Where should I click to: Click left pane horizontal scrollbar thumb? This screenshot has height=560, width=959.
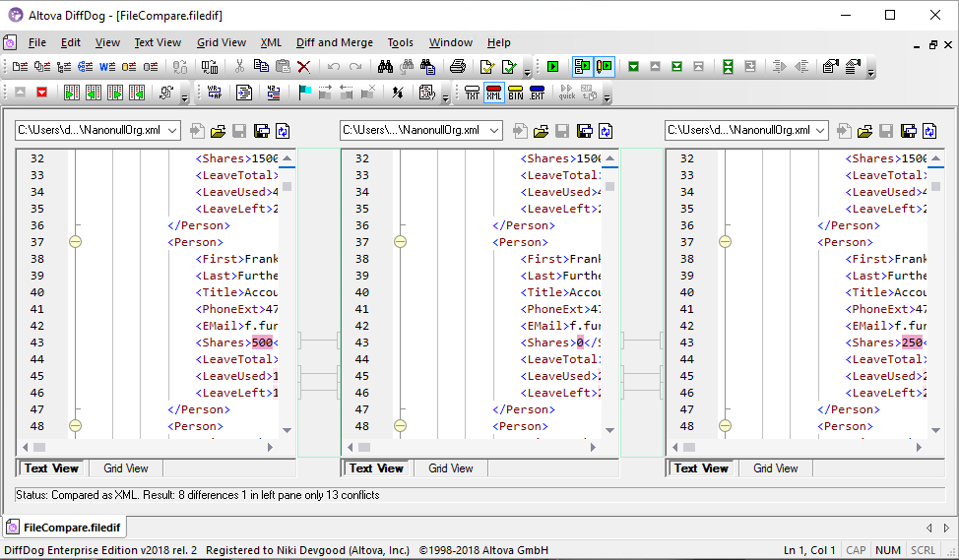click(39, 448)
